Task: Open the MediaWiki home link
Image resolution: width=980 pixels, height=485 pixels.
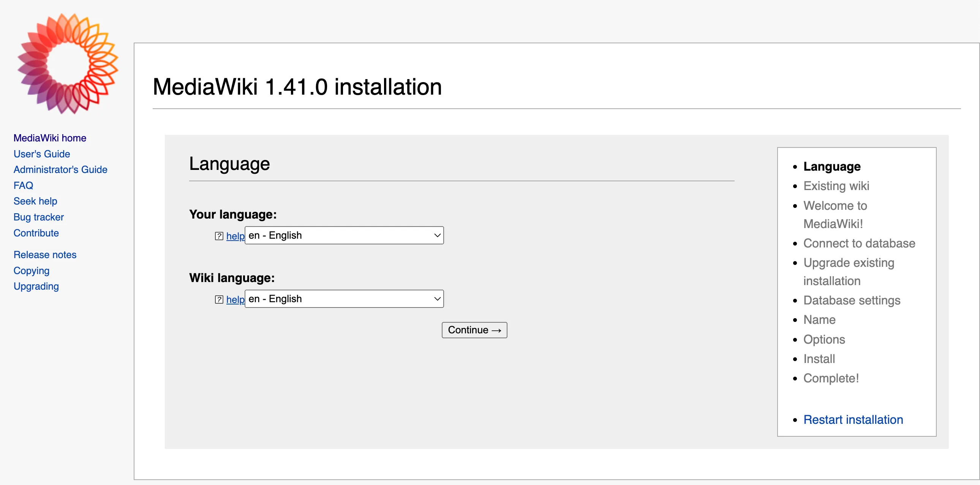Action: coord(49,138)
